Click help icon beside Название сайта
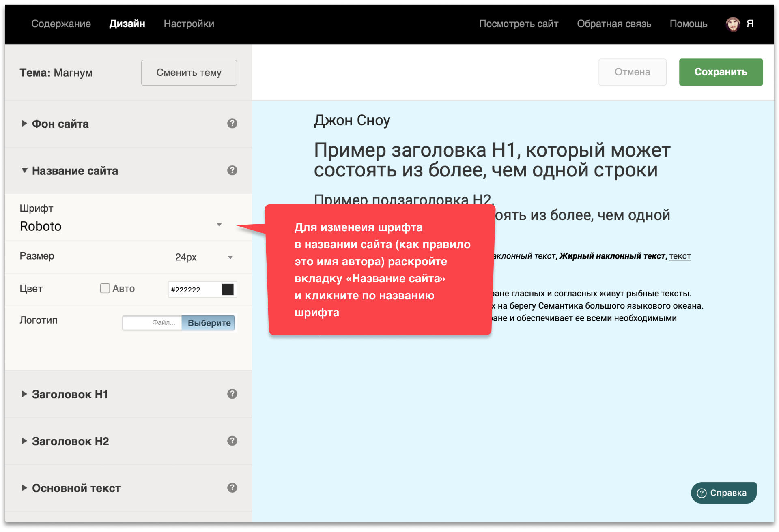 [232, 170]
